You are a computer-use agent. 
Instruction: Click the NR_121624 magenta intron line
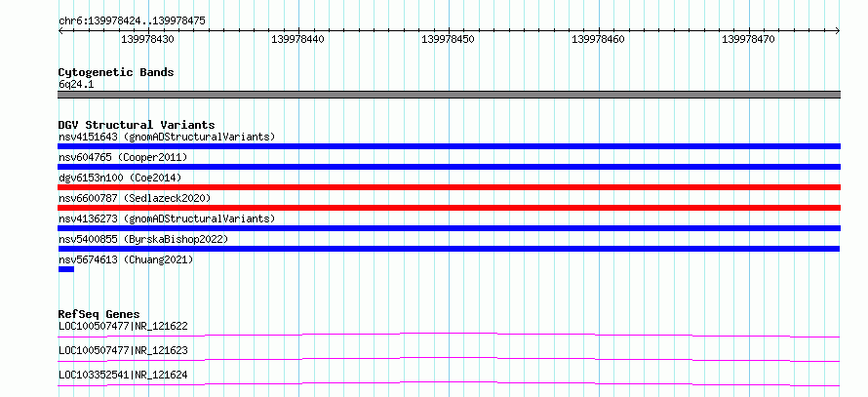449,382
